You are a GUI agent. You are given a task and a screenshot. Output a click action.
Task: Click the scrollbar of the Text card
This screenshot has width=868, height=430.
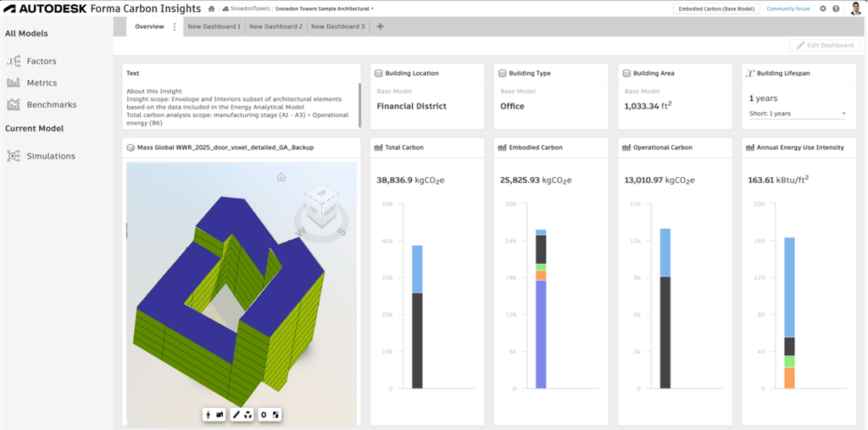coord(359,104)
